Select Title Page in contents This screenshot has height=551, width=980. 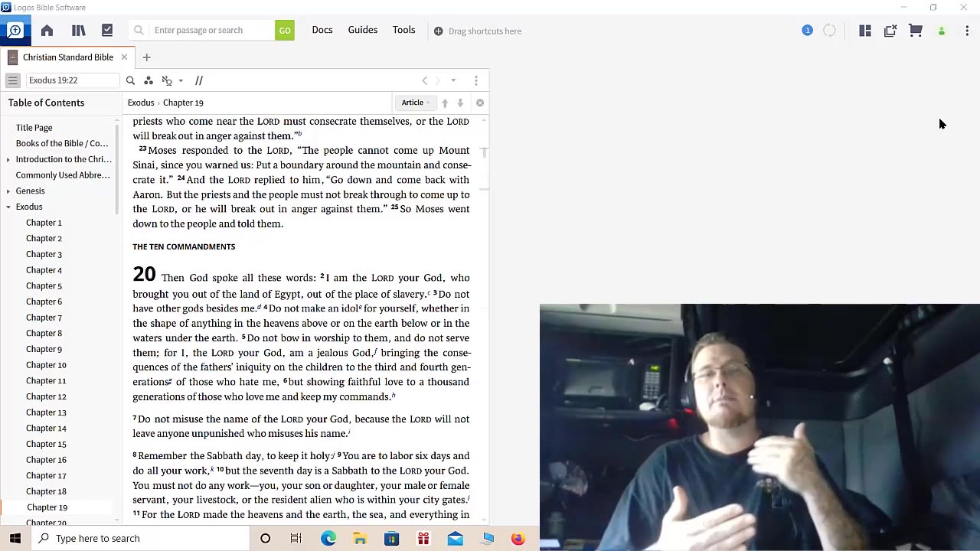tap(34, 128)
